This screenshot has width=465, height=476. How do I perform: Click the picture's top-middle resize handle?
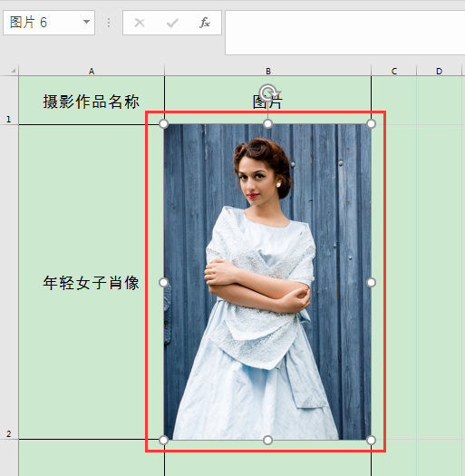coord(267,123)
